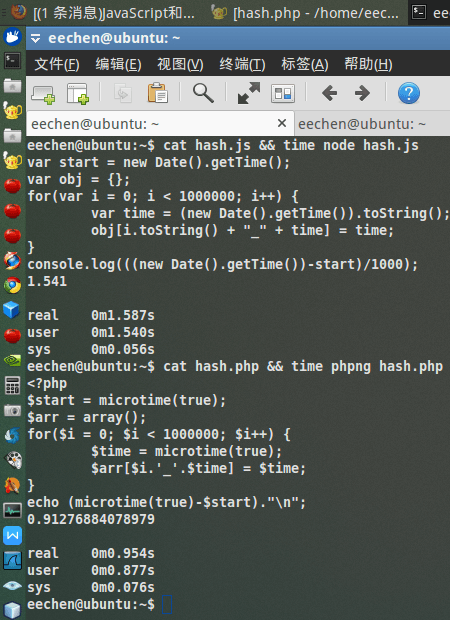Viewport: 450px width, 620px height.
Task: Click the 'cat hash.js && time node hash.js' command
Action: pyautogui.click(x=291, y=145)
